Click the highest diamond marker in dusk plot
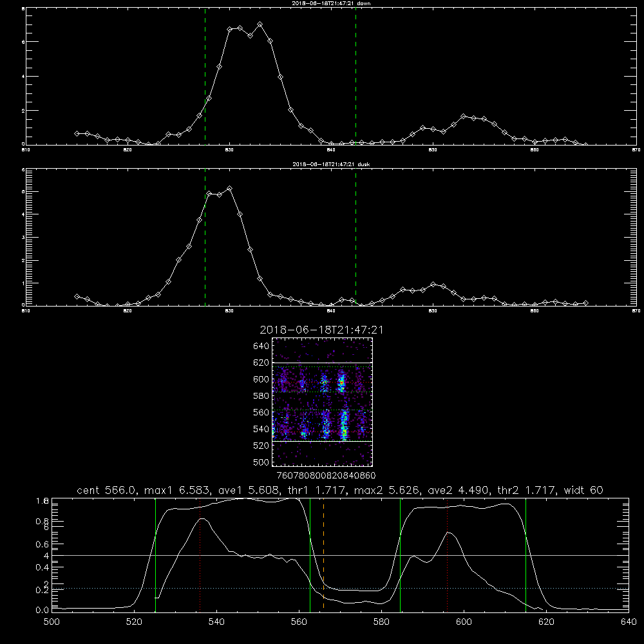The height and width of the screenshot is (644, 644). [x=230, y=189]
